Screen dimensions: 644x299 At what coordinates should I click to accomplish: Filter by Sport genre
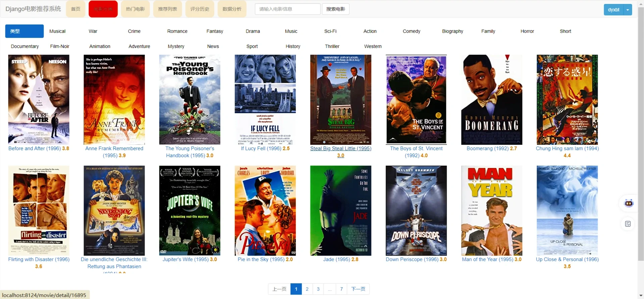pos(252,46)
